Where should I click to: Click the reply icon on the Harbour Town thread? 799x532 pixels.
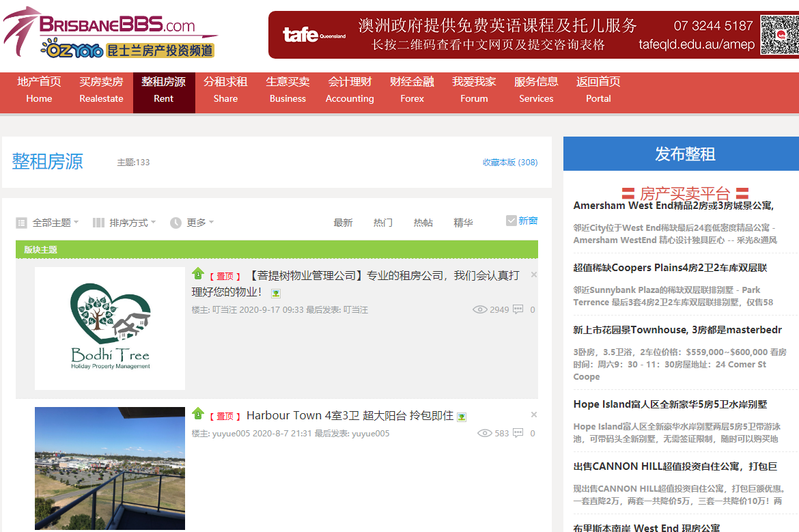point(518,433)
